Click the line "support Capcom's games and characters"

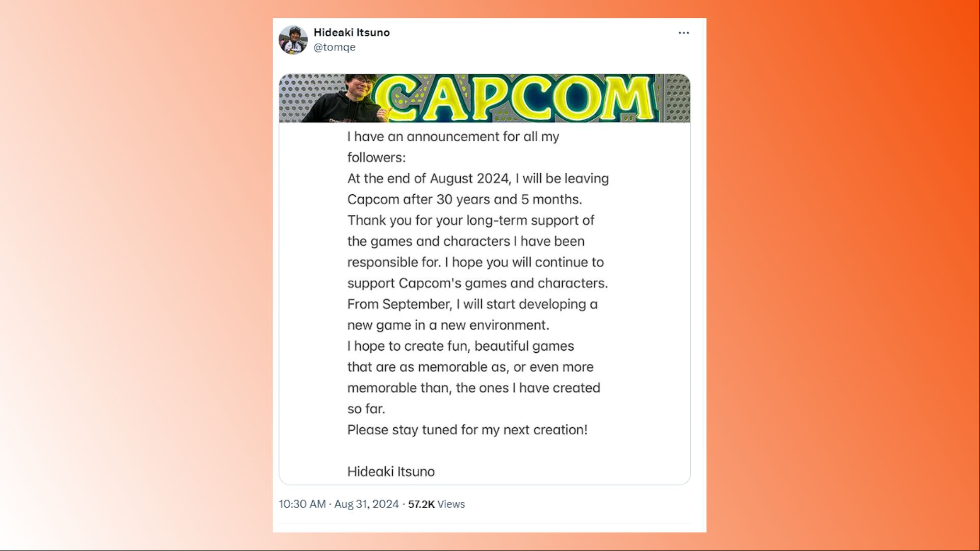[x=478, y=283]
